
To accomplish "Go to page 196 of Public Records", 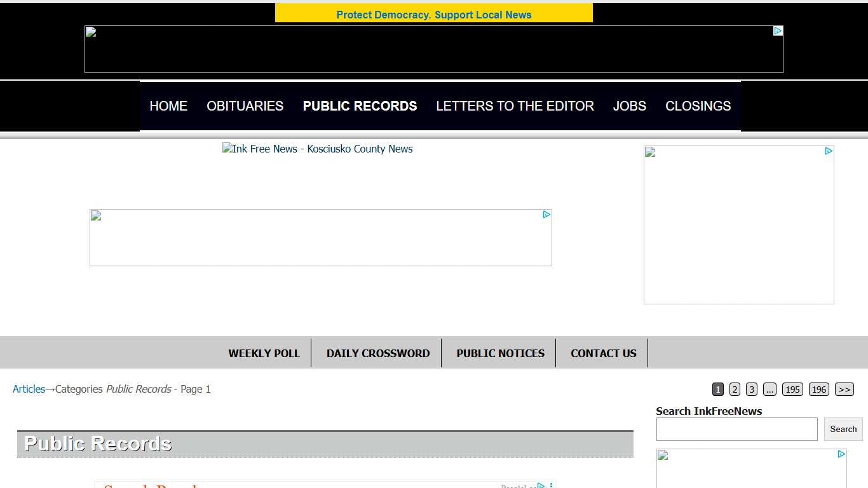I will 819,389.
